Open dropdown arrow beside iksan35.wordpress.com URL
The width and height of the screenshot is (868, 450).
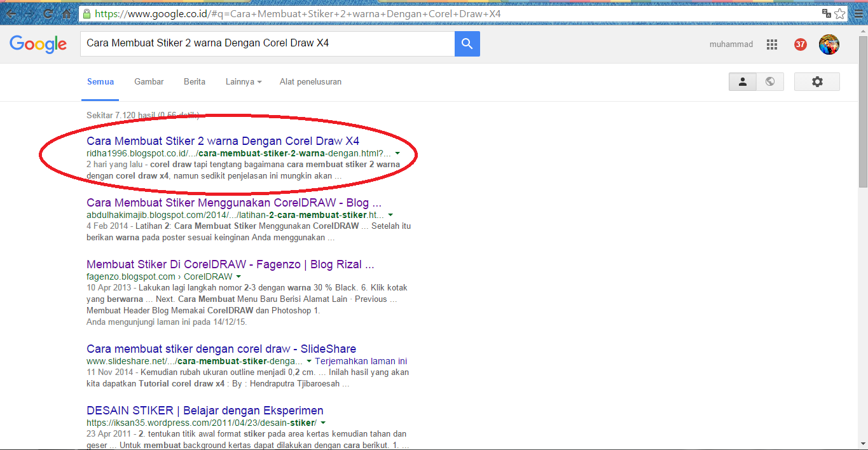click(323, 423)
